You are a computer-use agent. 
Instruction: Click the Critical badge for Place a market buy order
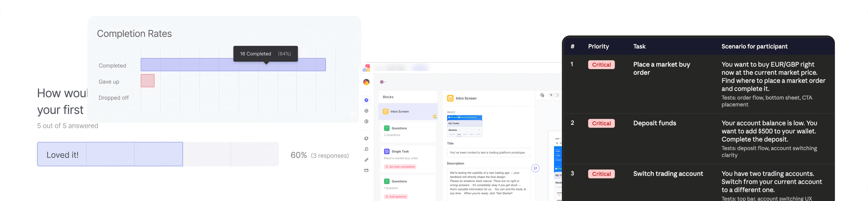tap(601, 65)
